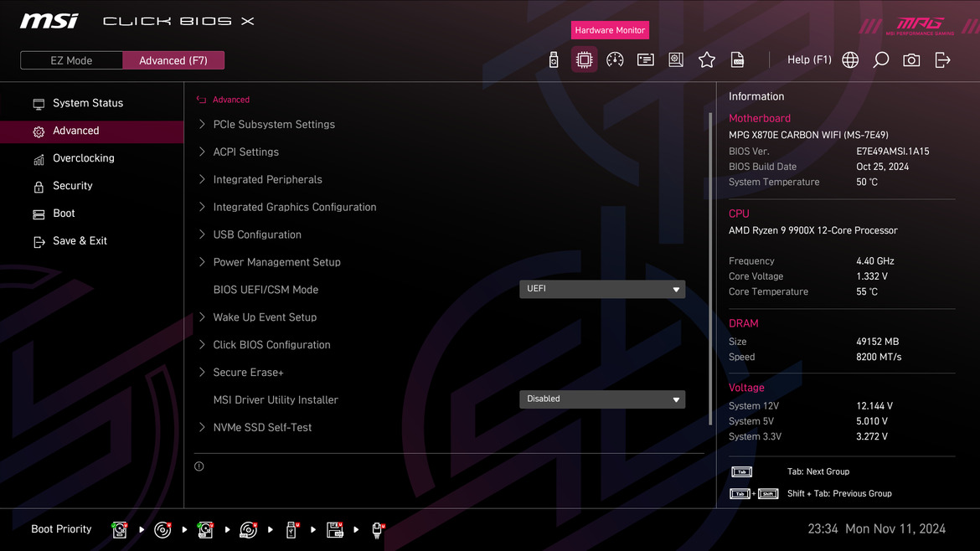Image resolution: width=980 pixels, height=551 pixels.
Task: Open the Hardware Monitor chip icon
Action: coord(585,60)
